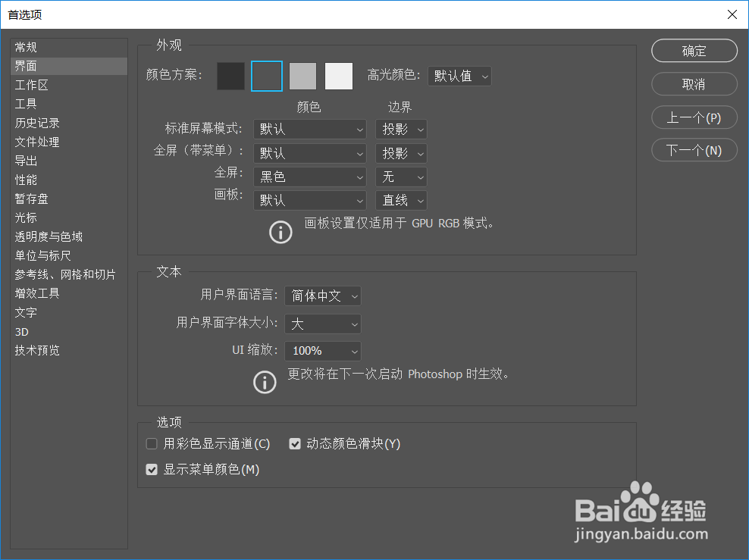The height and width of the screenshot is (560, 749).
Task: Select 文字 in the sidebar
Action: [69, 312]
